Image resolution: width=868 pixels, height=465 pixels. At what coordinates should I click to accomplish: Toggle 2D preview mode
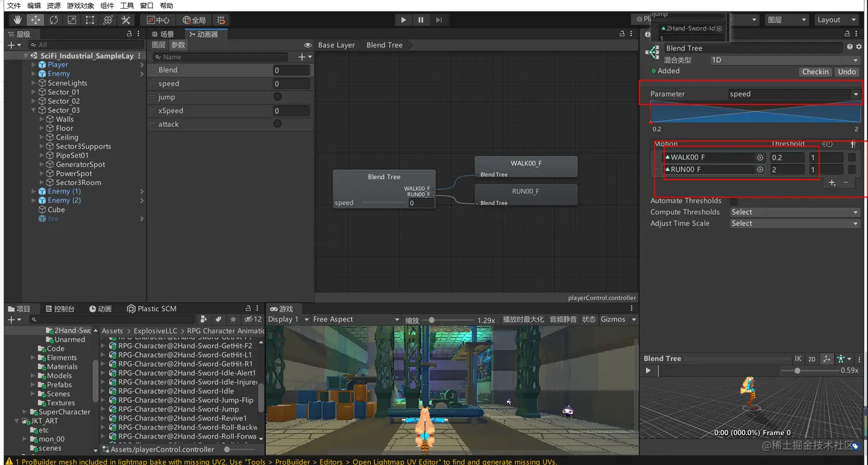coord(812,359)
